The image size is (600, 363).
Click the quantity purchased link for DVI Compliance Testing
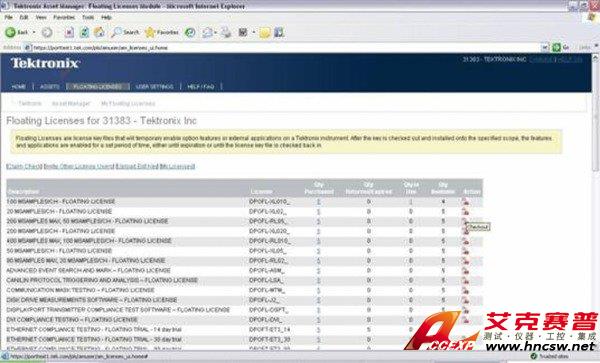click(318, 320)
